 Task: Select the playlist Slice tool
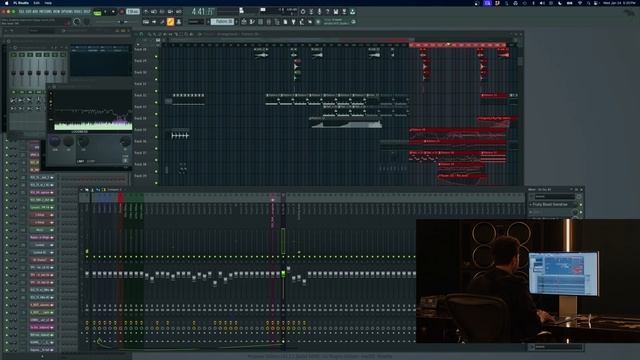coord(177,34)
